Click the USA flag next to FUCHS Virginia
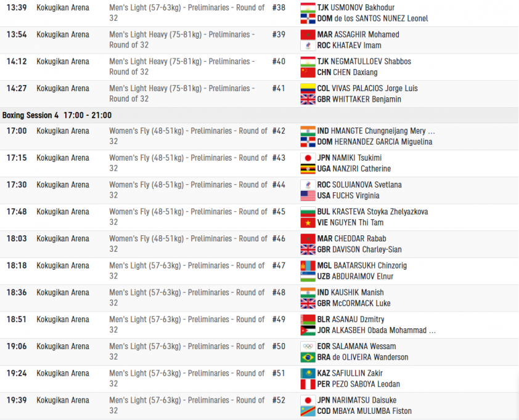This screenshot has width=519, height=420. coord(308,196)
